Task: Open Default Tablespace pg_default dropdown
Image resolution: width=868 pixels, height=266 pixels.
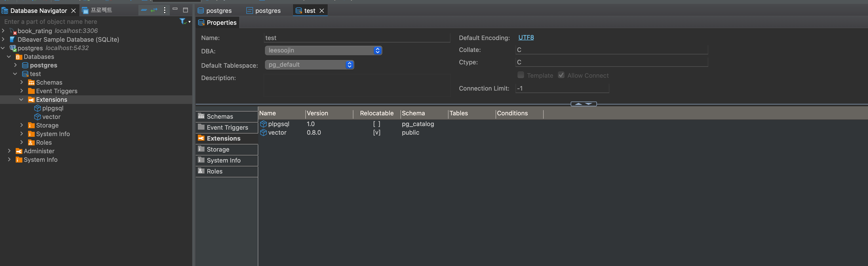Action: (309, 65)
